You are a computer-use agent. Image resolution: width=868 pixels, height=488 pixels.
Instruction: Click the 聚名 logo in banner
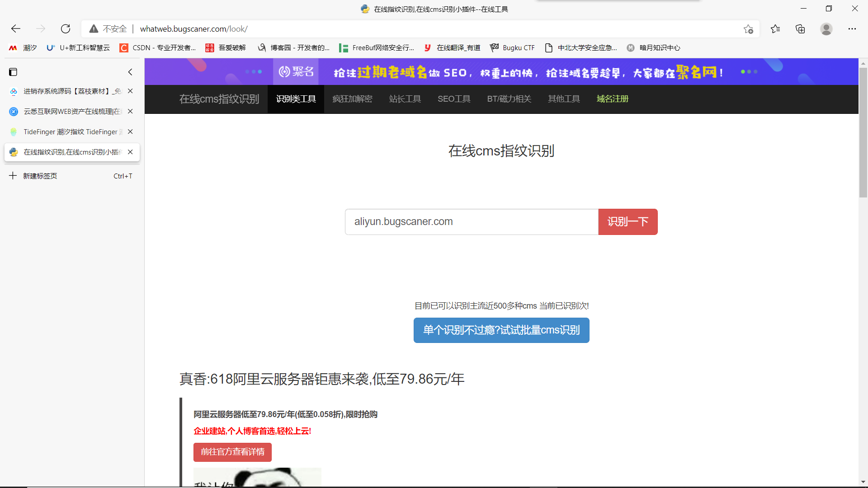point(296,71)
